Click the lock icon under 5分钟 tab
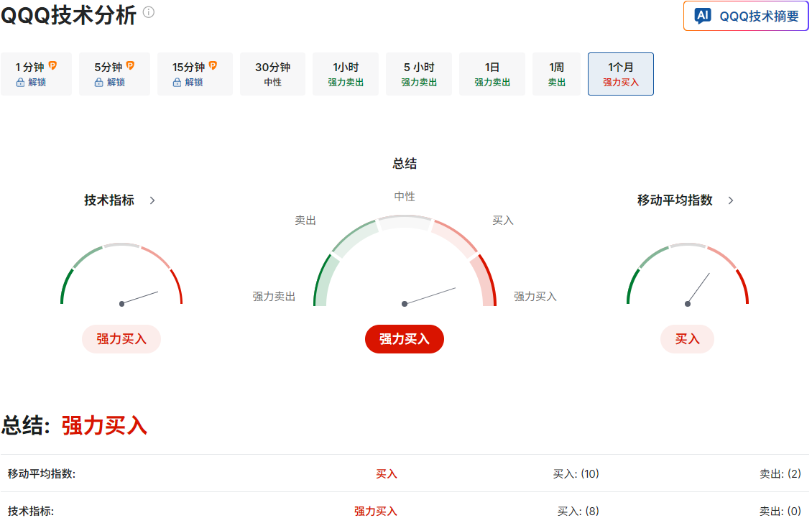This screenshot has width=812, height=523. [x=98, y=81]
